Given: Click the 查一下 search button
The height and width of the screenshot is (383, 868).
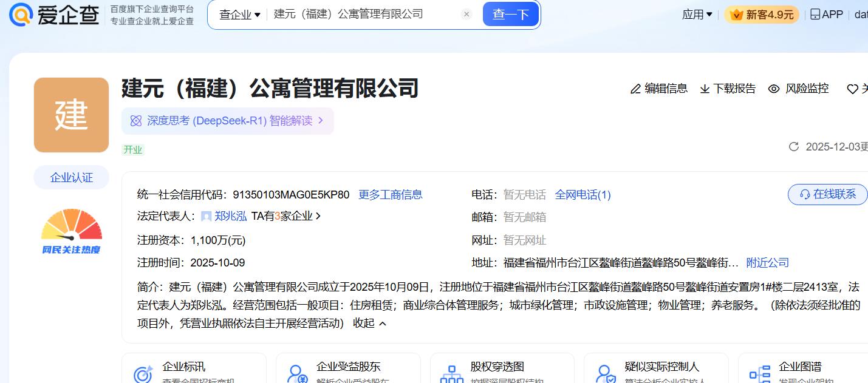Looking at the screenshot, I should coord(510,15).
